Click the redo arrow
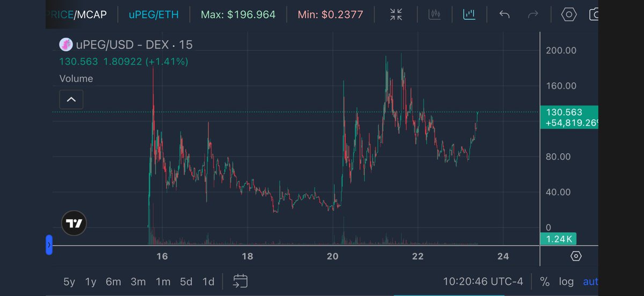Image resolution: width=644 pixels, height=296 pixels. [533, 14]
